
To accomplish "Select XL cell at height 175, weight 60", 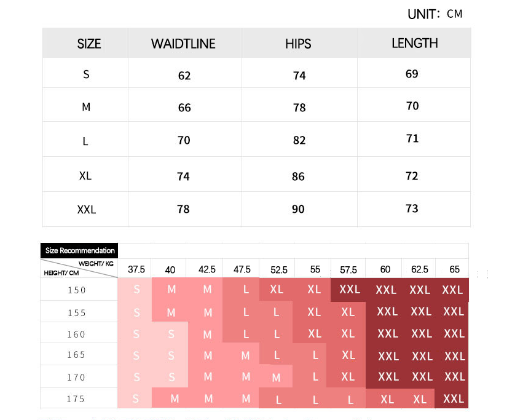I will (387, 399).
